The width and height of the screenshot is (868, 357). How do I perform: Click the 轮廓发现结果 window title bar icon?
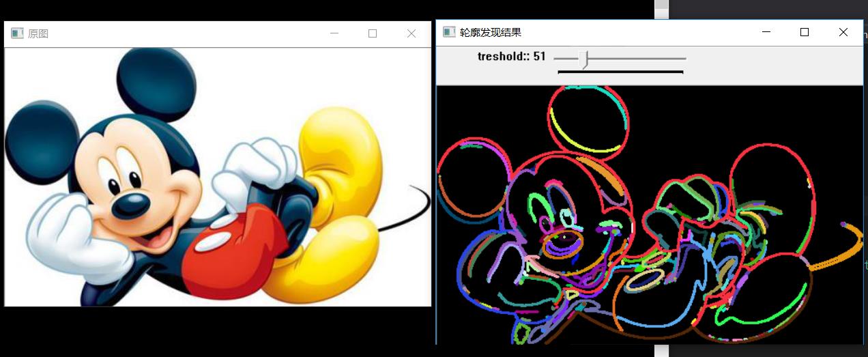click(449, 32)
